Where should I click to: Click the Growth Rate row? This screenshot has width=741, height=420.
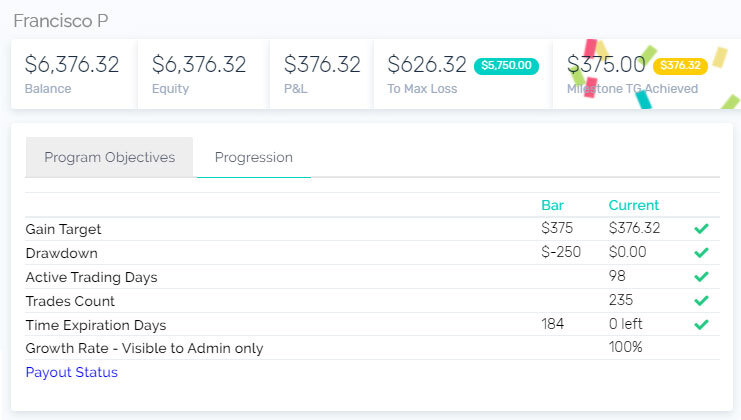pos(143,348)
